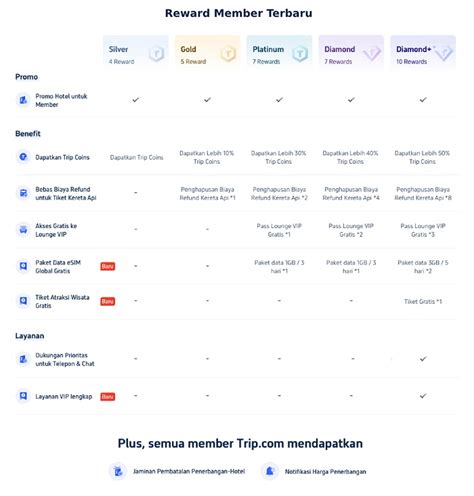
Task: Click the Jaminan Pembatalan Penerbangan-Hotel icon
Action: point(118,471)
